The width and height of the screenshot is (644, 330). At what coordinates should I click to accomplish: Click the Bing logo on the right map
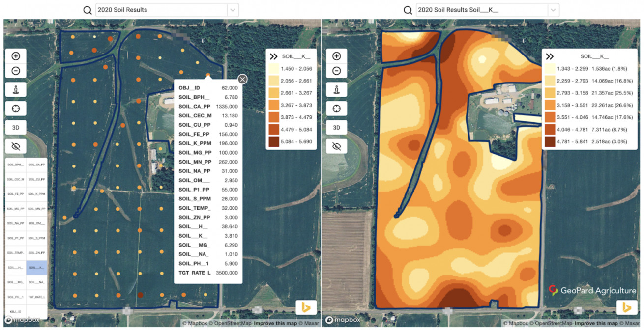[626, 307]
